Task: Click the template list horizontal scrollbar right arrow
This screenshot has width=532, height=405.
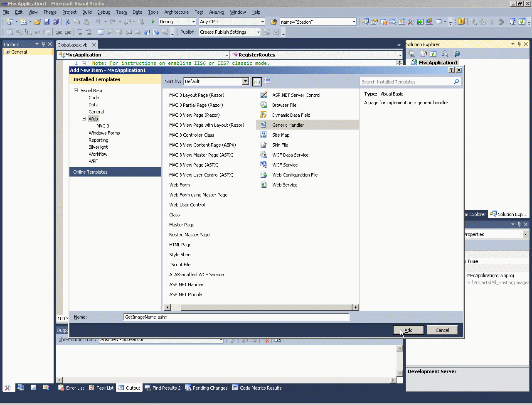Action: click(x=355, y=307)
